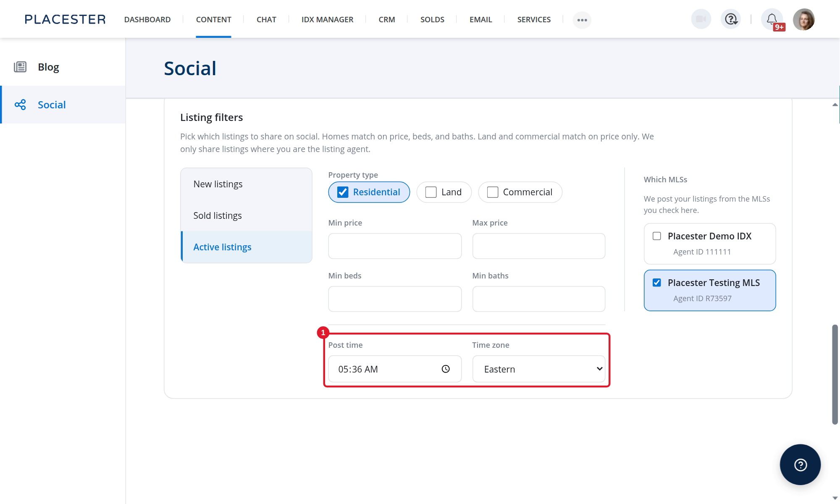Click the Listing filters heading
Screen dimensions: 840x504
point(212,117)
